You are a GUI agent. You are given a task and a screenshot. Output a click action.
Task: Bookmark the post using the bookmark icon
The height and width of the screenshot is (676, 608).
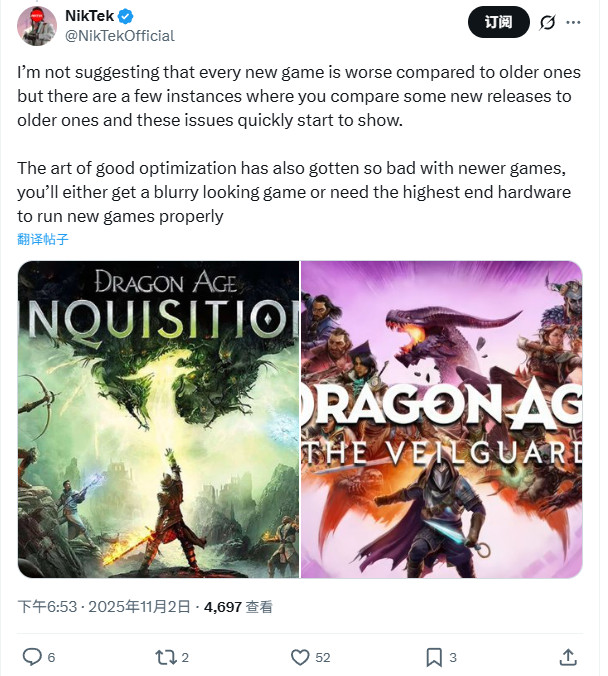(434, 657)
